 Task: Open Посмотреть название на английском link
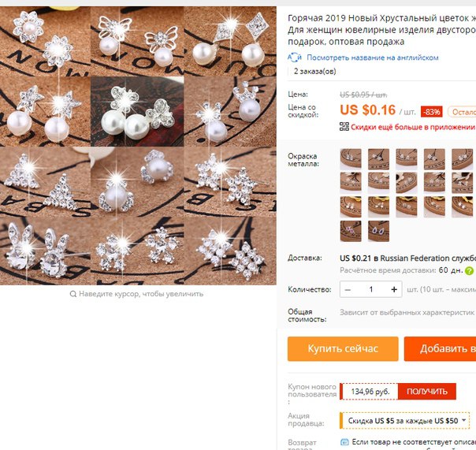373,58
